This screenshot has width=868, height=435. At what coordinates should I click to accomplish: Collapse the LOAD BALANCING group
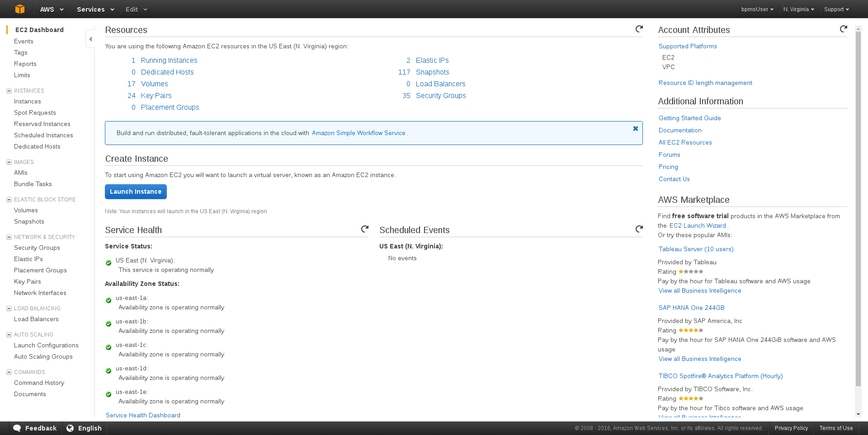[x=9, y=309]
